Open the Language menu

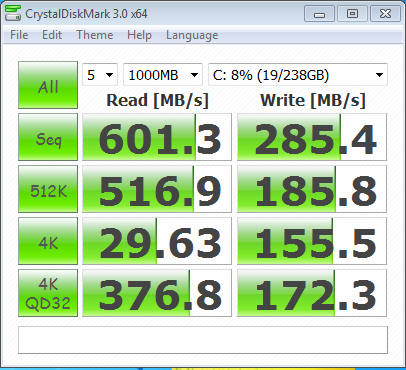[x=192, y=35]
